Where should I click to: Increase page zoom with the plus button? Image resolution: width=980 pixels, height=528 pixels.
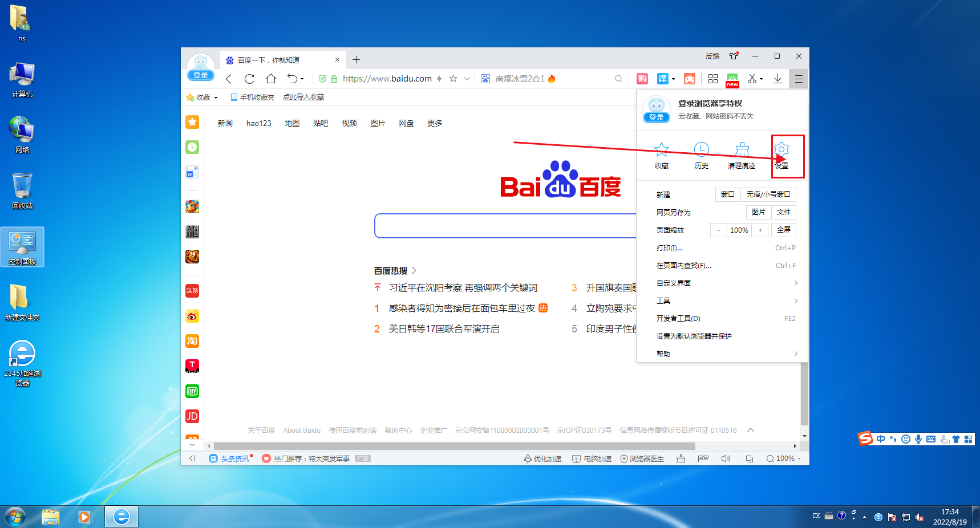pos(760,230)
